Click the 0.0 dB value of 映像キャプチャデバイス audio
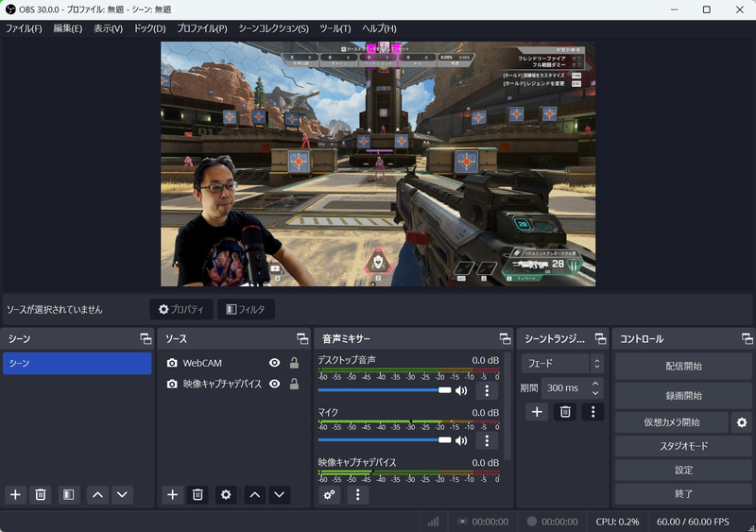The width and height of the screenshot is (756, 532). click(x=485, y=462)
